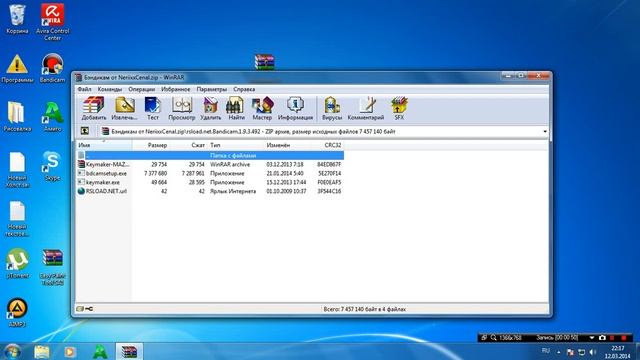
Task: Open the Найти (Find) tool
Action: 236,108
